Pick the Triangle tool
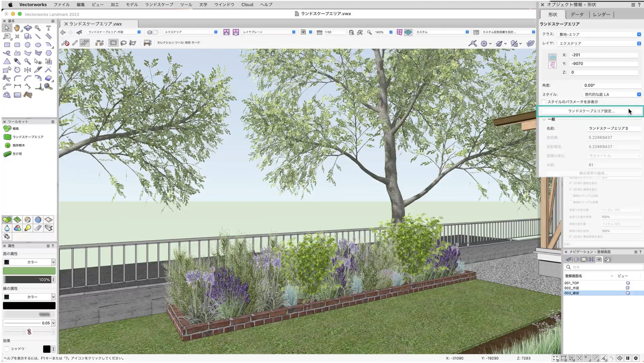This screenshot has width=644, height=363. [7, 61]
